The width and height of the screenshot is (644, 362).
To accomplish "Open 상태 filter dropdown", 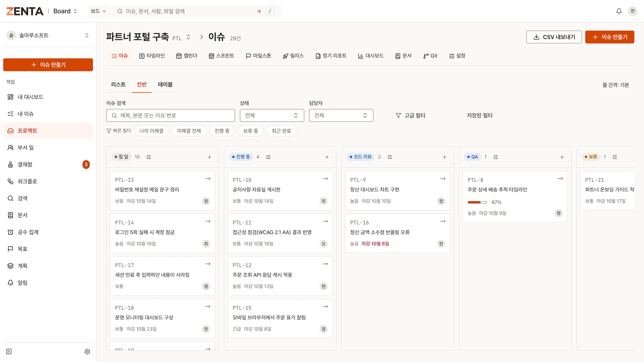I will pos(272,115).
